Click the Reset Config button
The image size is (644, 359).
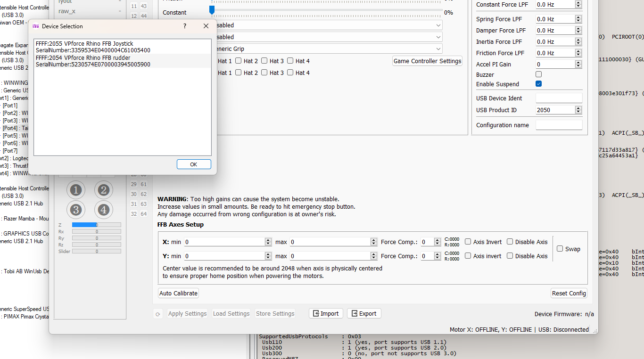569,293
